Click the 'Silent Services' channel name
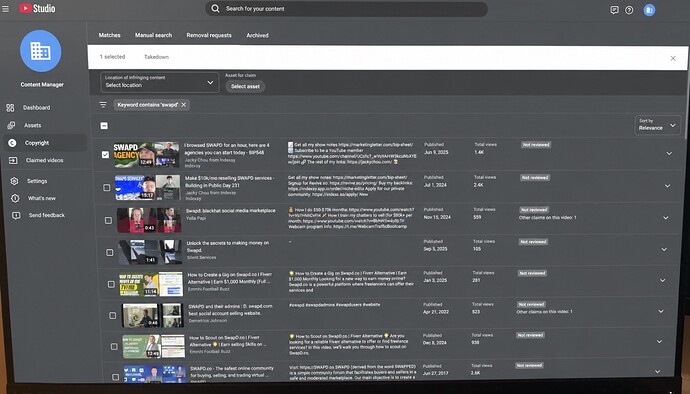This screenshot has height=394, width=690. [x=202, y=258]
